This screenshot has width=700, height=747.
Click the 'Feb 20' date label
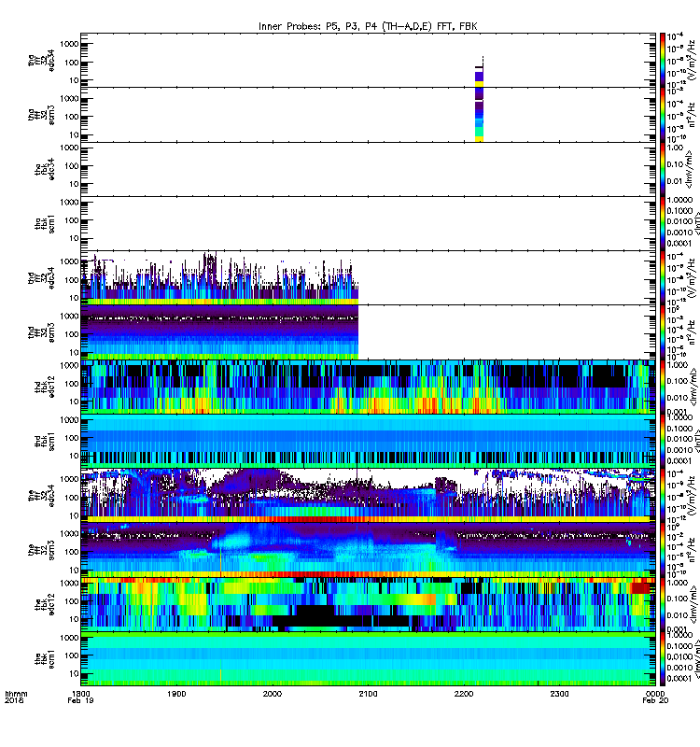click(x=655, y=700)
